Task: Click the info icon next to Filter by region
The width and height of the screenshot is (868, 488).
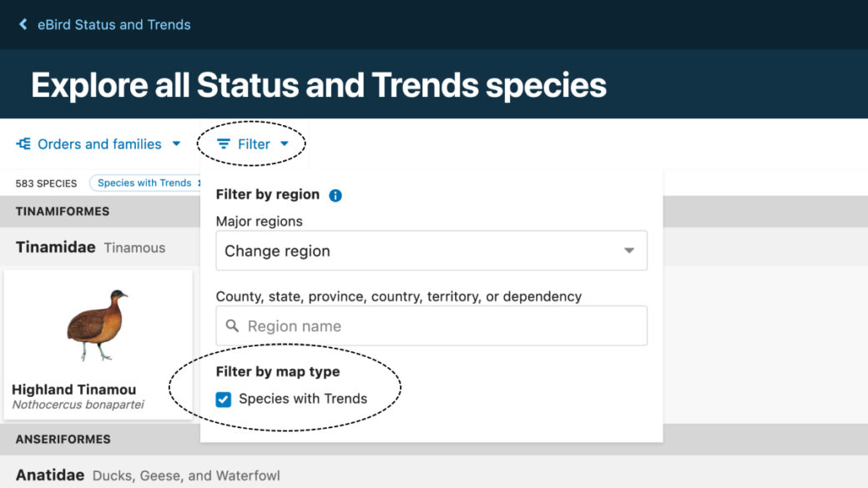Action: point(336,194)
